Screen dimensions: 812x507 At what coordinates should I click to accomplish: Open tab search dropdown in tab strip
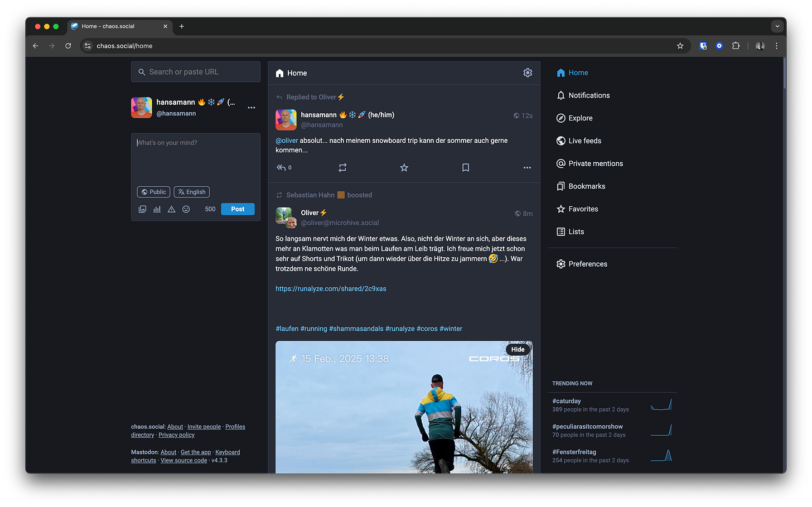tap(777, 26)
